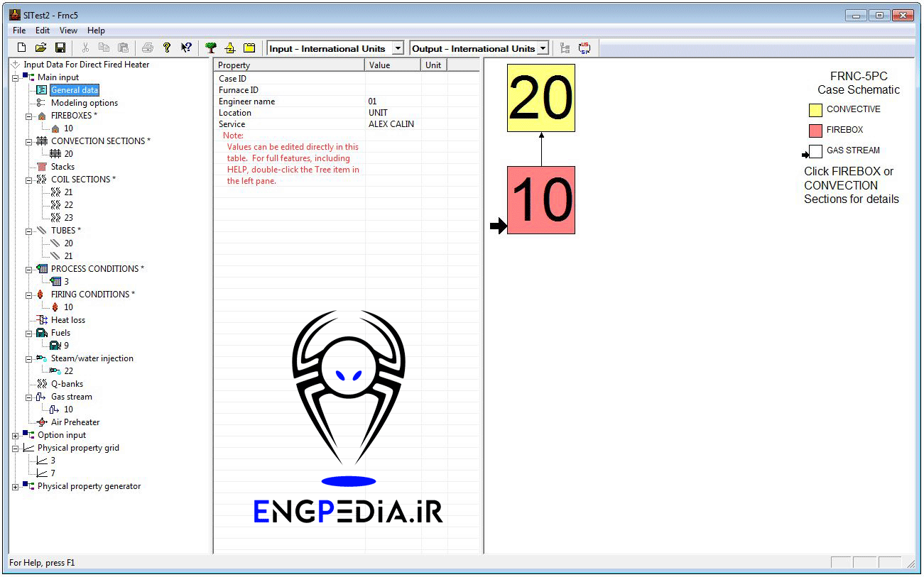Collapse the Main input tree node
This screenshot has width=924, height=577.
(x=16, y=77)
